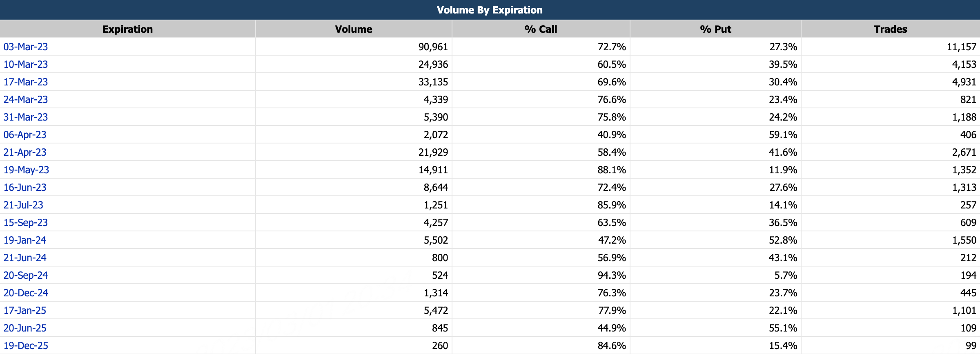Open the 15-Sep-23 expiration link

[x=26, y=223]
